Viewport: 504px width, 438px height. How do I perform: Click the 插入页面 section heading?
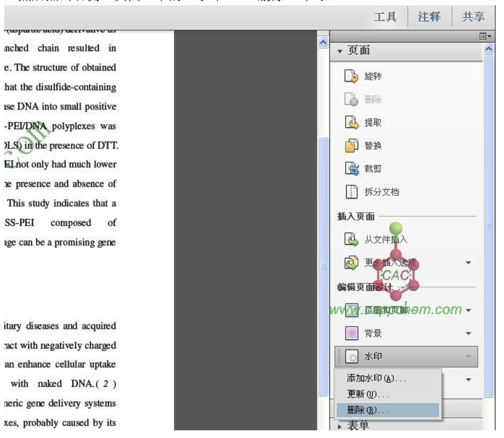356,216
